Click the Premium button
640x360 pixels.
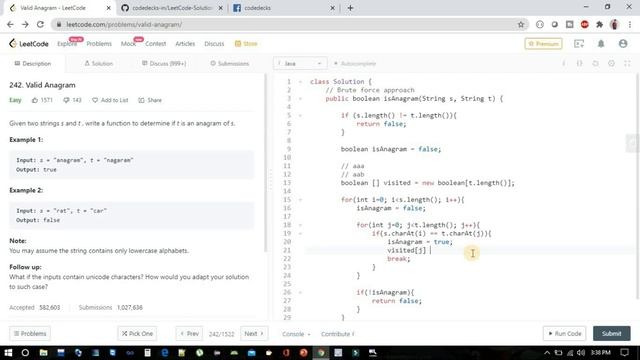click(x=543, y=44)
